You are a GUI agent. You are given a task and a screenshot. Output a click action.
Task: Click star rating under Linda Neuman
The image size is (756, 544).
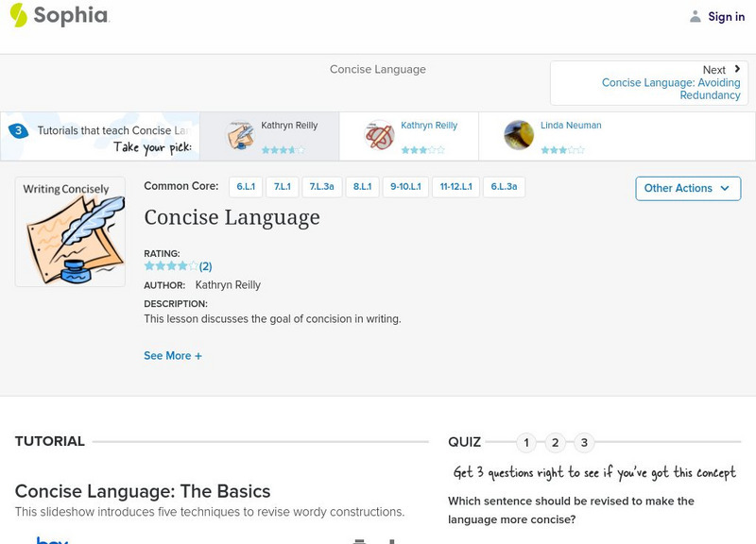(x=562, y=150)
